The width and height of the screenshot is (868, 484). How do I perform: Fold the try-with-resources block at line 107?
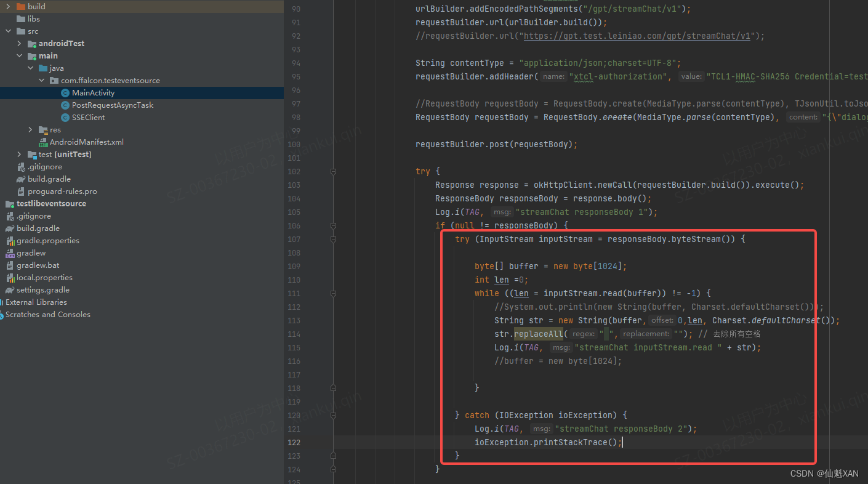click(x=333, y=240)
